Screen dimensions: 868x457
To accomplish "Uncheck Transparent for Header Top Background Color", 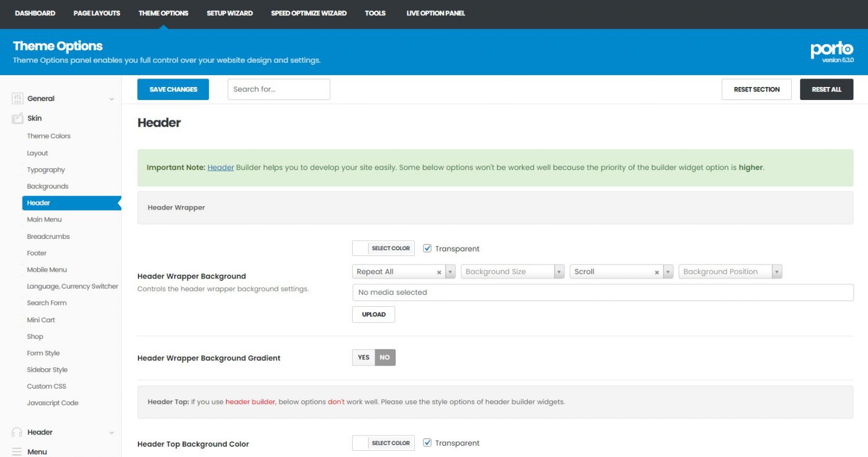I will tap(427, 443).
